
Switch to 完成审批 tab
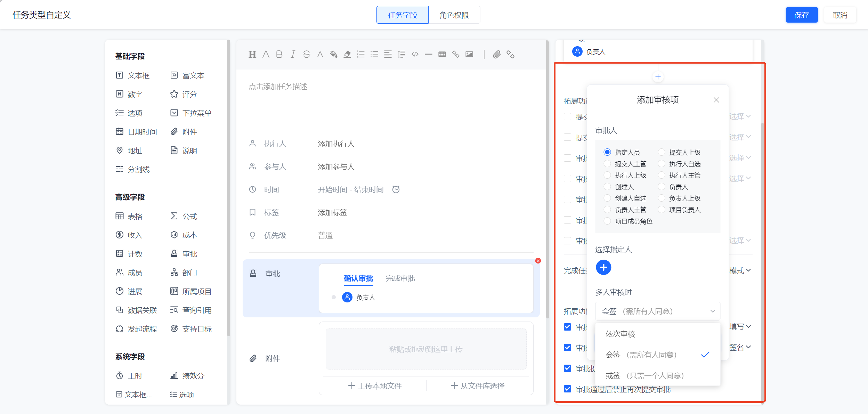pyautogui.click(x=400, y=278)
